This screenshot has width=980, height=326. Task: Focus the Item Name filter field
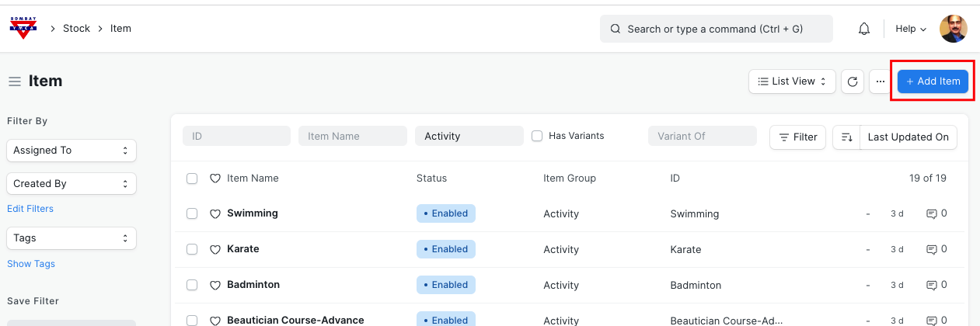352,136
